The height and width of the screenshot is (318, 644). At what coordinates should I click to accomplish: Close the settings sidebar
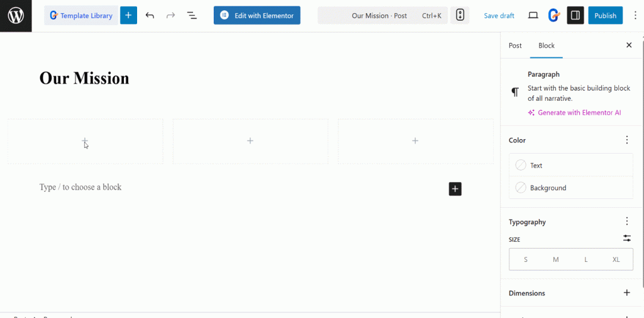(629, 45)
